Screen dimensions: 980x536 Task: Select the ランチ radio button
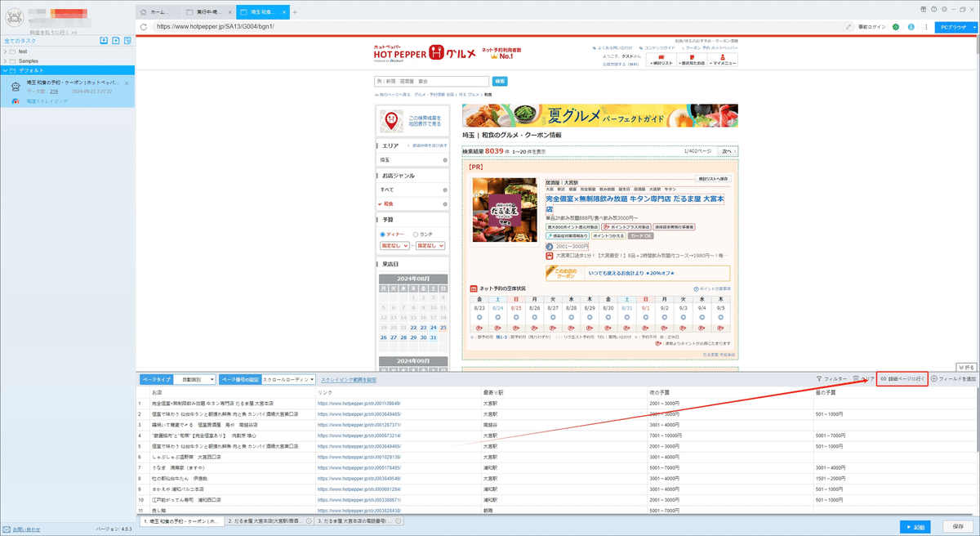pos(416,234)
